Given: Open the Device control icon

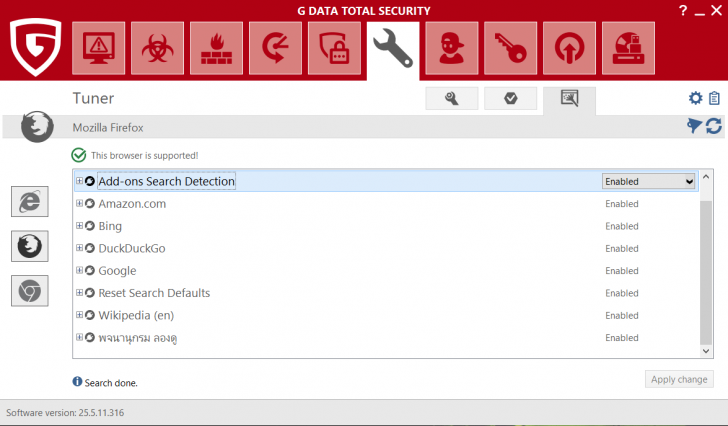Looking at the screenshot, I should tap(629, 48).
